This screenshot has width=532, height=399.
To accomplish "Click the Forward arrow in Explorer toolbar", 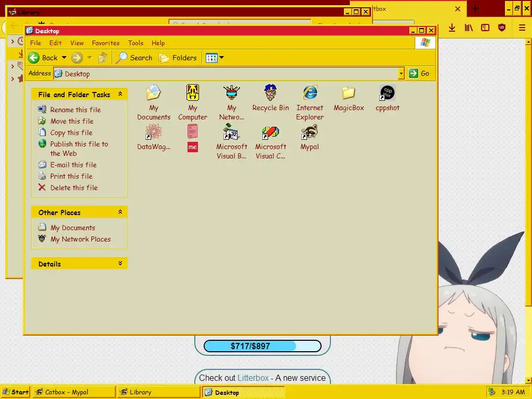I will tap(77, 58).
